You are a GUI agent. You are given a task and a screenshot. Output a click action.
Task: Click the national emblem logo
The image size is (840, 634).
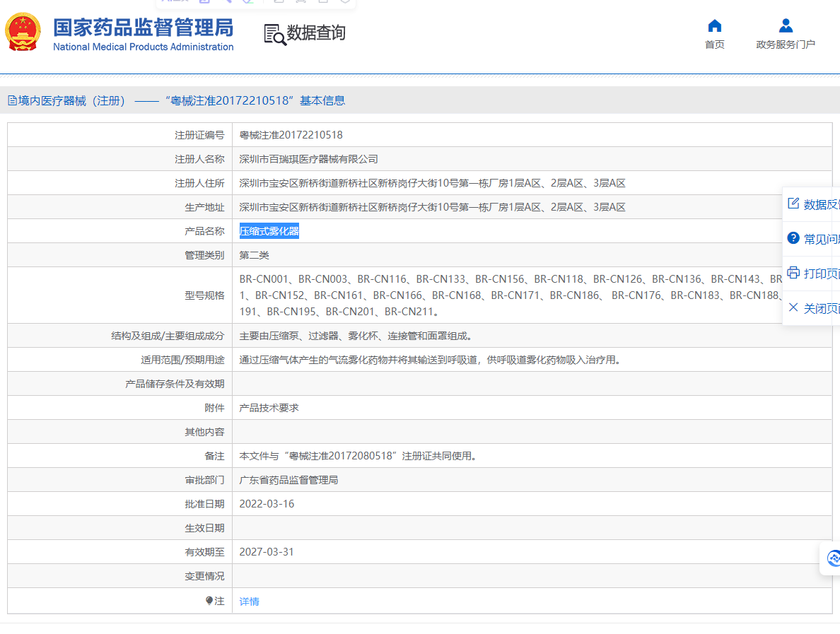(23, 31)
